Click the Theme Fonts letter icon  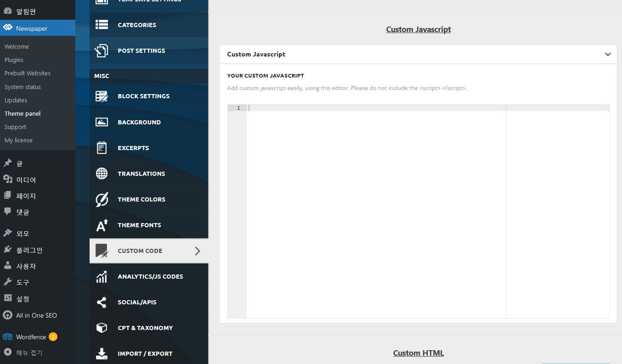[102, 225]
